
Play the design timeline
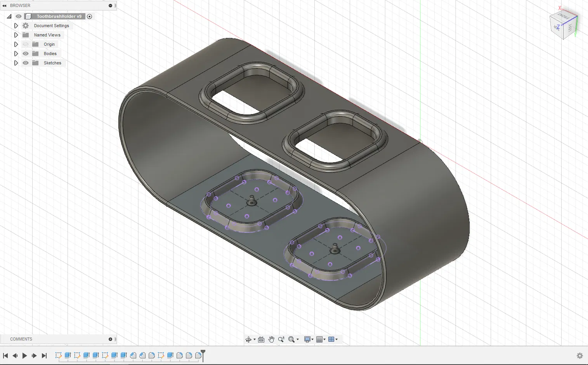click(24, 356)
